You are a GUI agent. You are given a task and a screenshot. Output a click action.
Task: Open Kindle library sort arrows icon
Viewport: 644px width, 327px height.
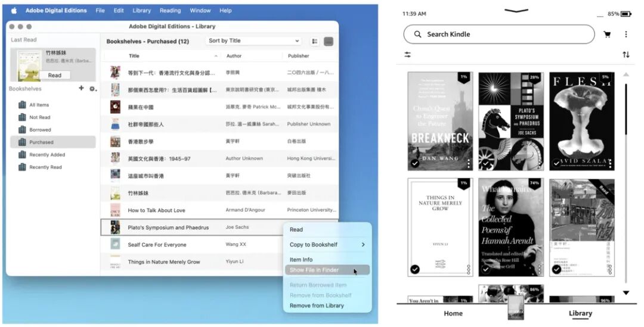626,55
